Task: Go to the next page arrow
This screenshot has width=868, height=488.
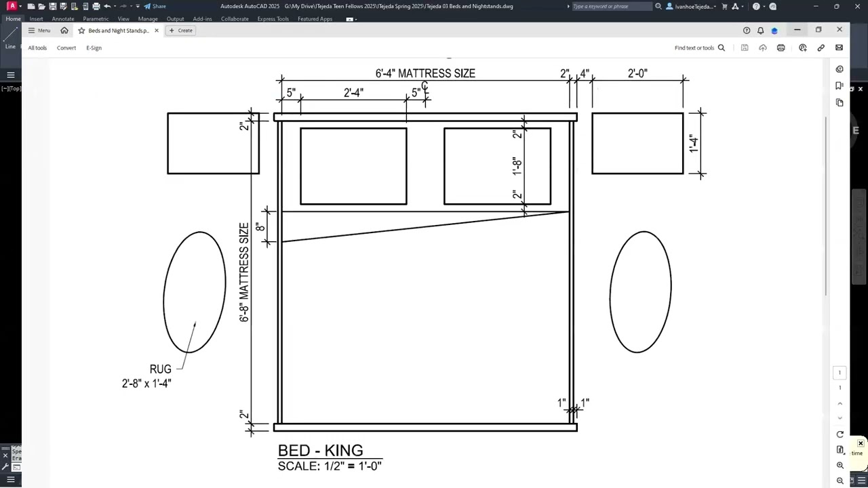Action: (840, 418)
